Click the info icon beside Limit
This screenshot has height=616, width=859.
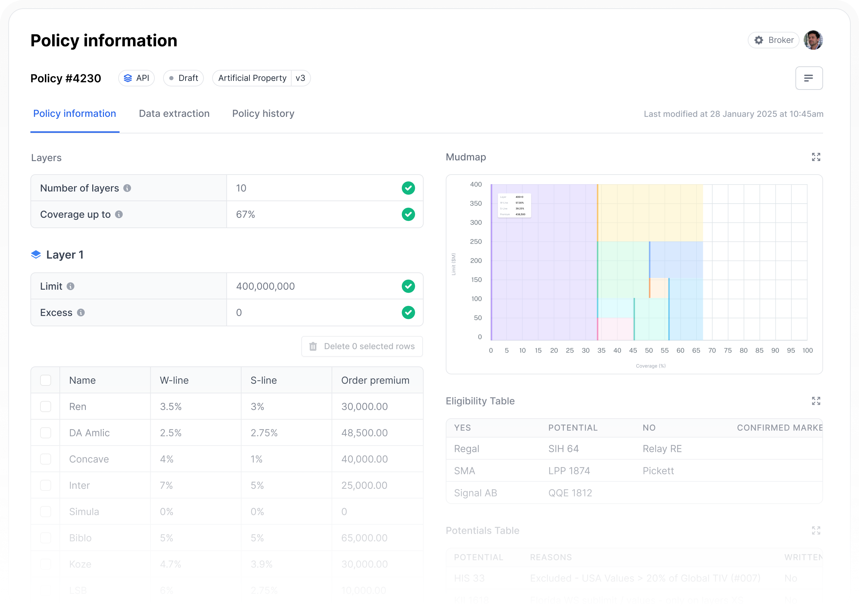point(71,287)
